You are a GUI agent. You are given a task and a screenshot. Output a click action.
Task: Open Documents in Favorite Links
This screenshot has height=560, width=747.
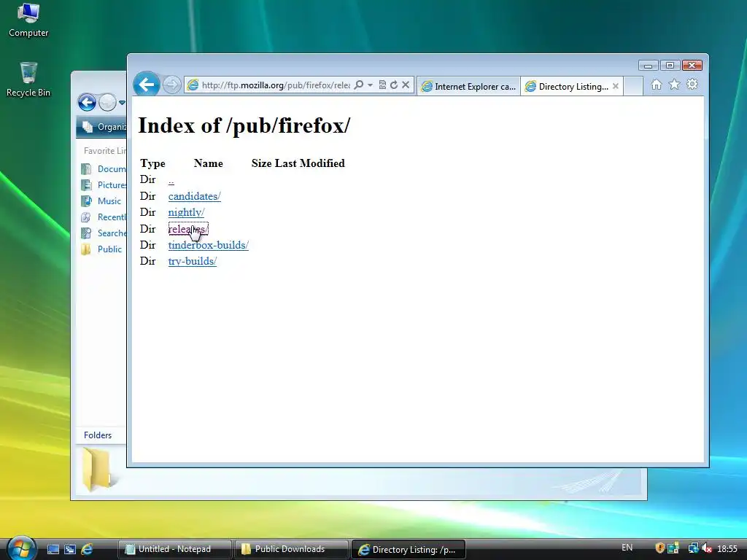[x=104, y=169]
